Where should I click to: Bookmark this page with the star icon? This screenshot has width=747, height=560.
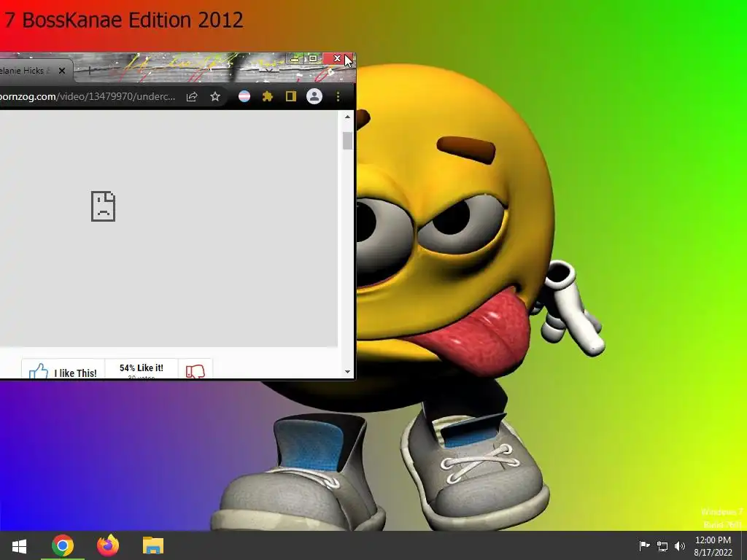(215, 97)
